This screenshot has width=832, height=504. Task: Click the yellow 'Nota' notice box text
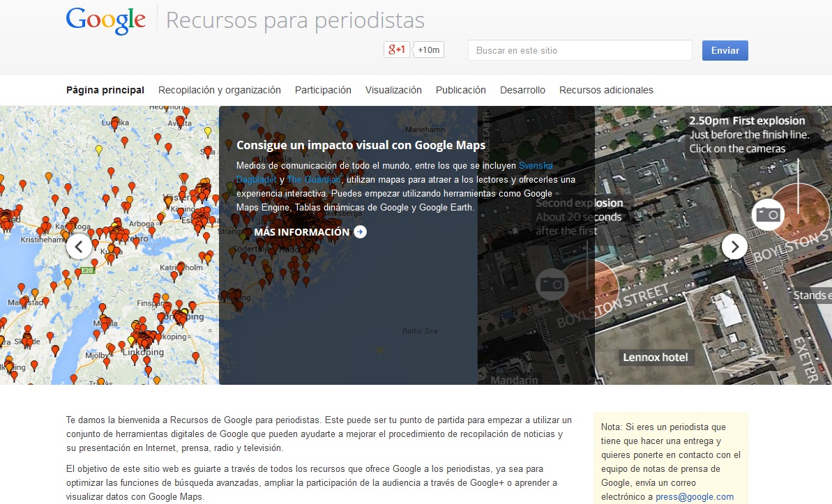tap(671, 461)
